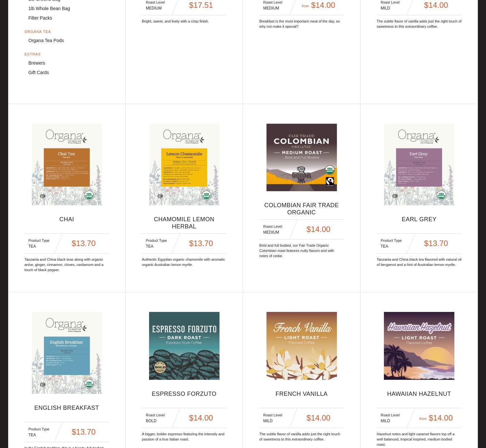Screen dimensions: 486x448
Task: Select 1lb Whole Bean Bag category
Action: point(49,8)
